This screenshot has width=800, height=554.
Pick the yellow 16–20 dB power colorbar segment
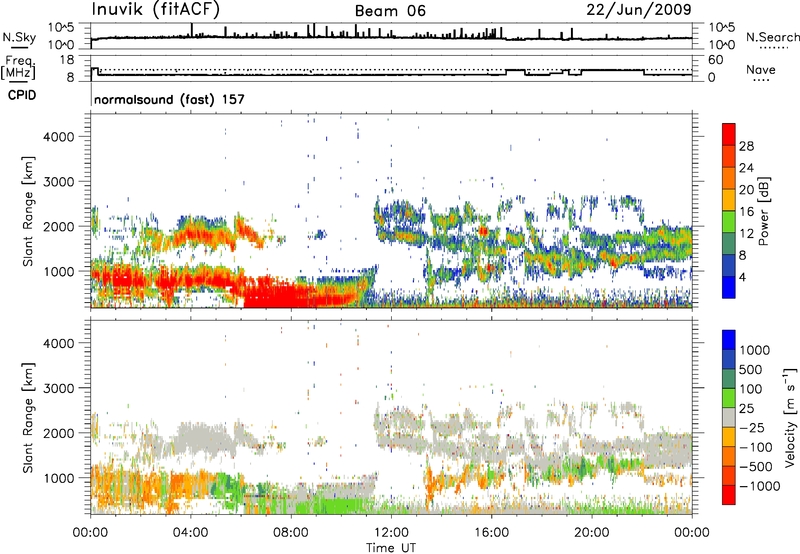tap(729, 200)
